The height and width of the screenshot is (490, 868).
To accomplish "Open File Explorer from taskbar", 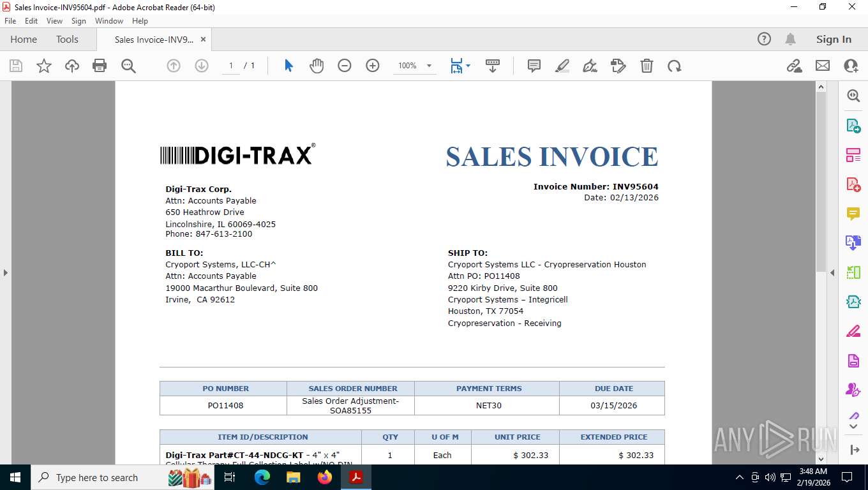I will pos(294,477).
